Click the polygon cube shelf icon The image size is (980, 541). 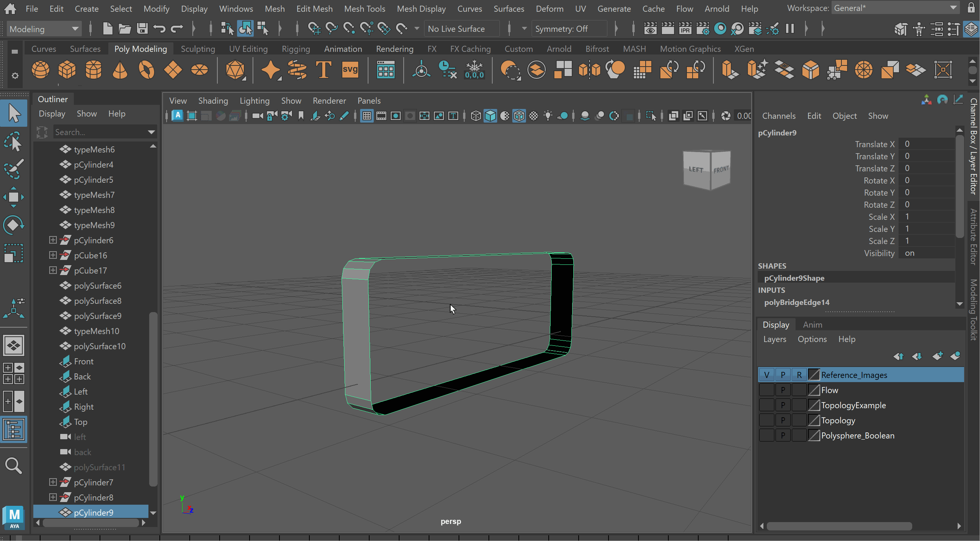67,70
